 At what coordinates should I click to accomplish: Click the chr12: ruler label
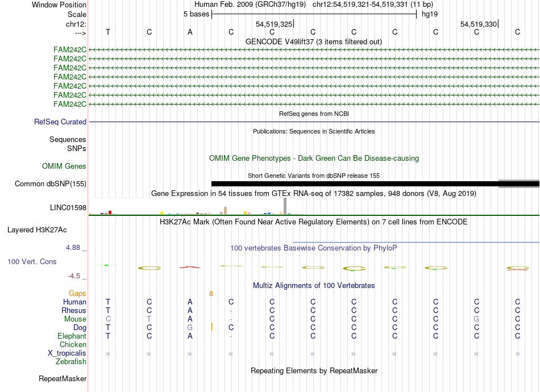(76, 24)
